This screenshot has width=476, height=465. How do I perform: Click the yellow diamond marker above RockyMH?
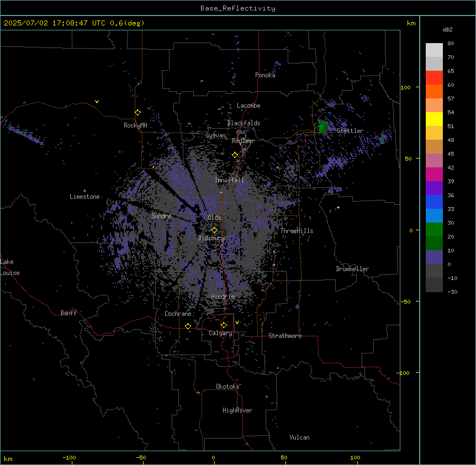tap(138, 113)
